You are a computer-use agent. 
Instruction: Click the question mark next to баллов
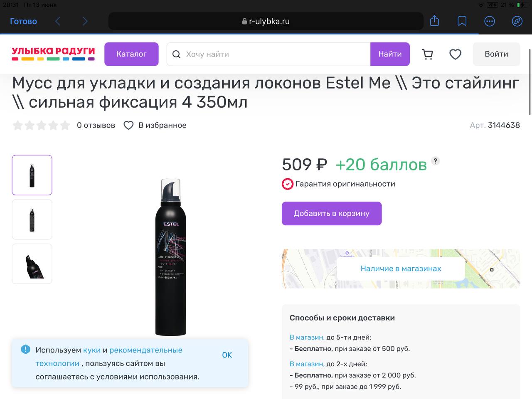point(435,161)
